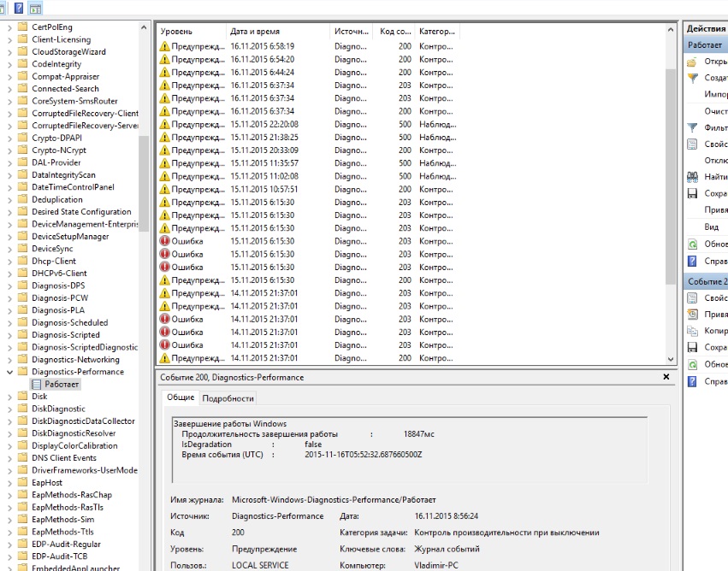
Task: Expand the Diagnosis-Scheduled tree node
Action: [9, 323]
